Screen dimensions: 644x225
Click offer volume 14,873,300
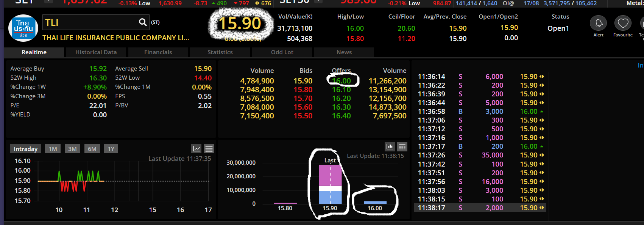(x=388, y=107)
